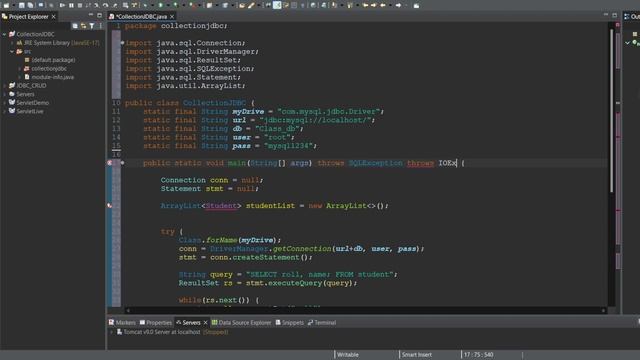The width and height of the screenshot is (640, 360).
Task: Switch to the Project Explorer tab
Action: [x=29, y=17]
